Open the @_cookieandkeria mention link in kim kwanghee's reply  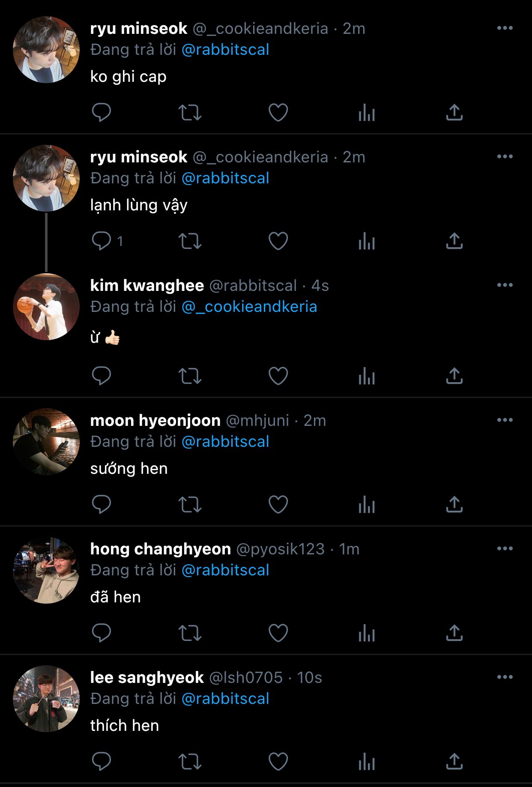coord(249,307)
